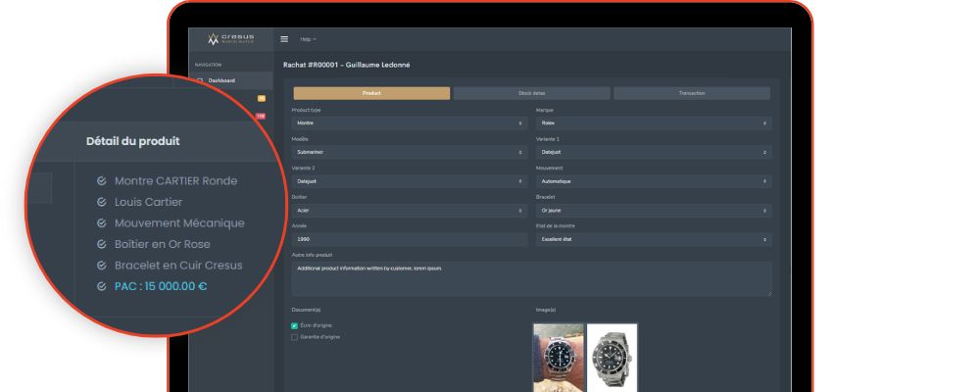Switch to the Stock datas tab
This screenshot has width=980, height=392.
[x=532, y=93]
